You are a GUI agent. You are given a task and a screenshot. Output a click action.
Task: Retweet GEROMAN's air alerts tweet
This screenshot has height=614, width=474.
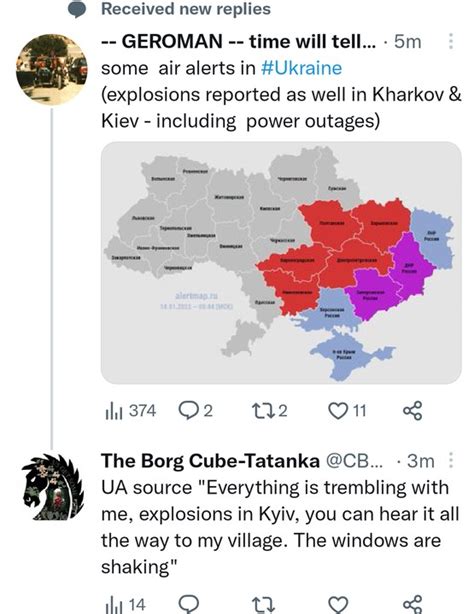click(269, 411)
